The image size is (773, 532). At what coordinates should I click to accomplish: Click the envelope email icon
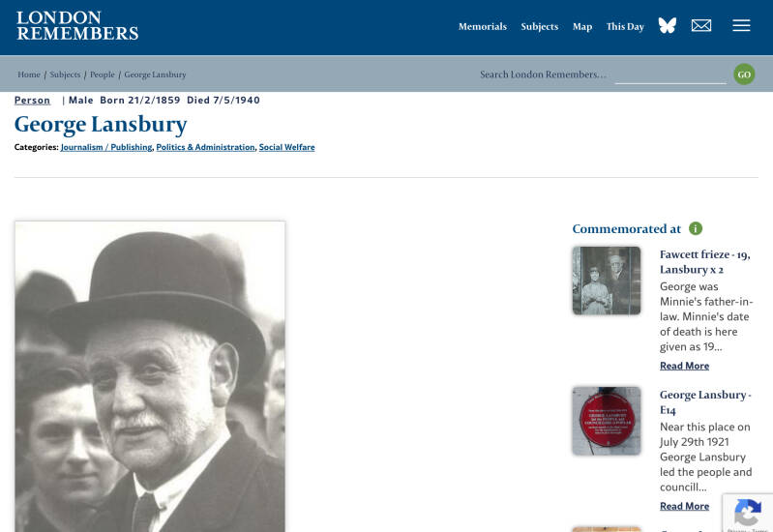point(701,26)
